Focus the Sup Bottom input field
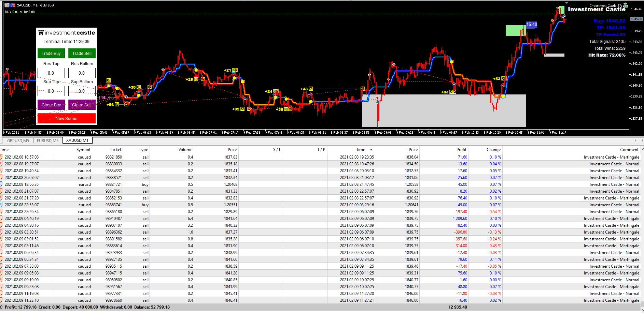This screenshot has height=313, width=644. 82,91
